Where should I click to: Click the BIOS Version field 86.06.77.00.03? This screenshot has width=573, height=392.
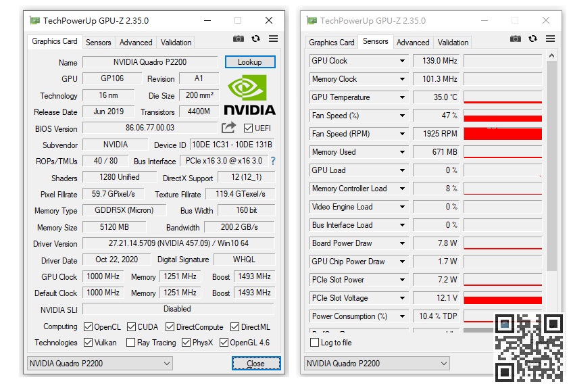[x=150, y=128]
